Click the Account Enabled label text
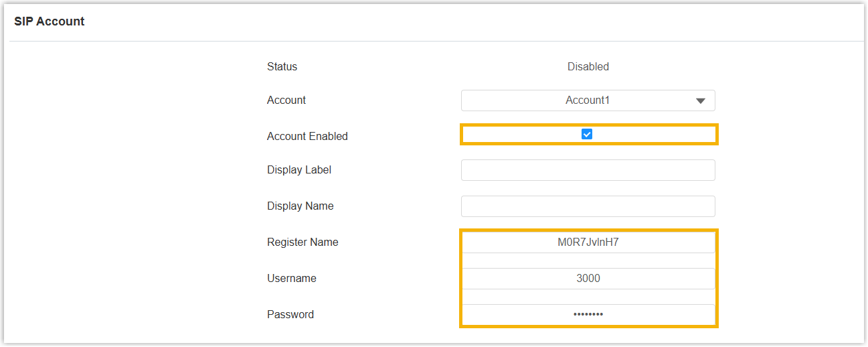 (x=307, y=137)
